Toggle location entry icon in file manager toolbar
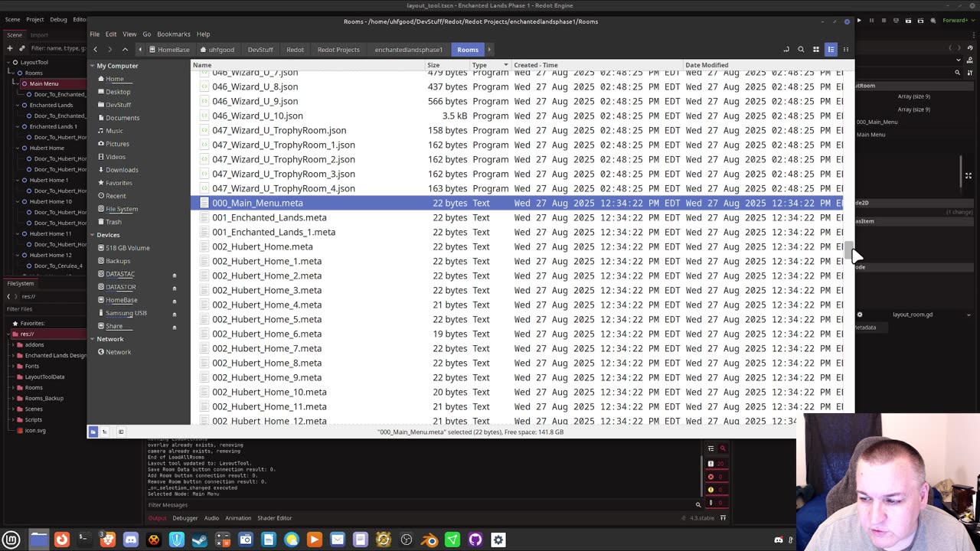 786,50
